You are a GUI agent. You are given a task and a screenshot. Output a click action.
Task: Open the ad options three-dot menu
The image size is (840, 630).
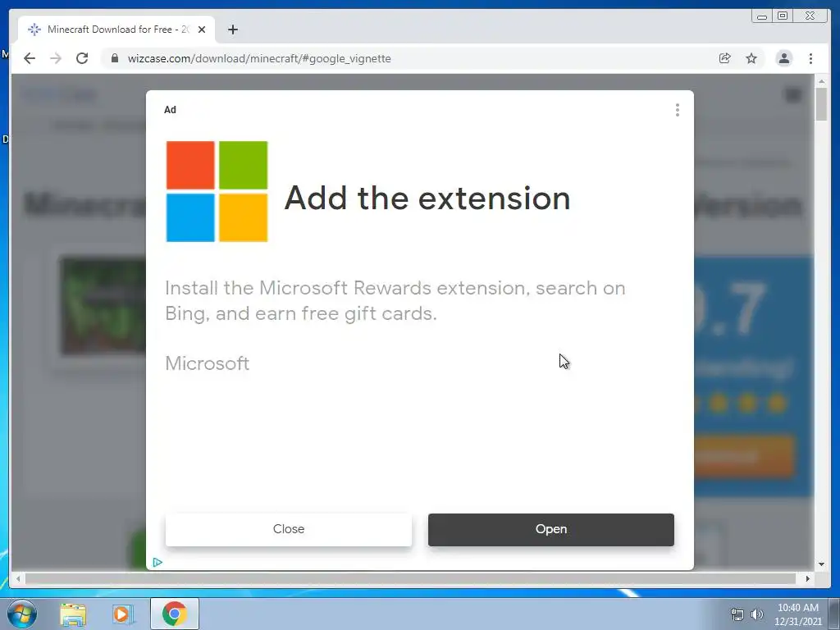click(677, 110)
